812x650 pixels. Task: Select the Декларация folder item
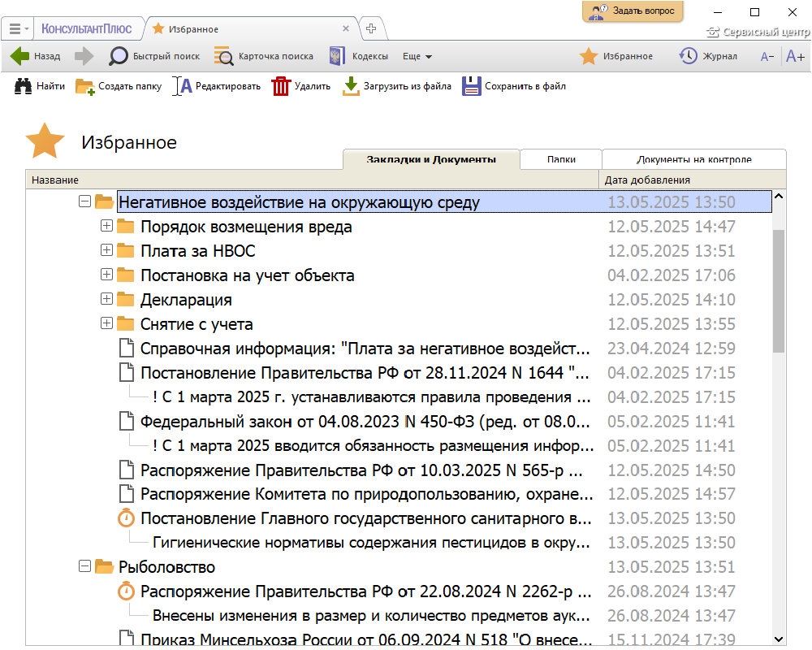click(186, 300)
